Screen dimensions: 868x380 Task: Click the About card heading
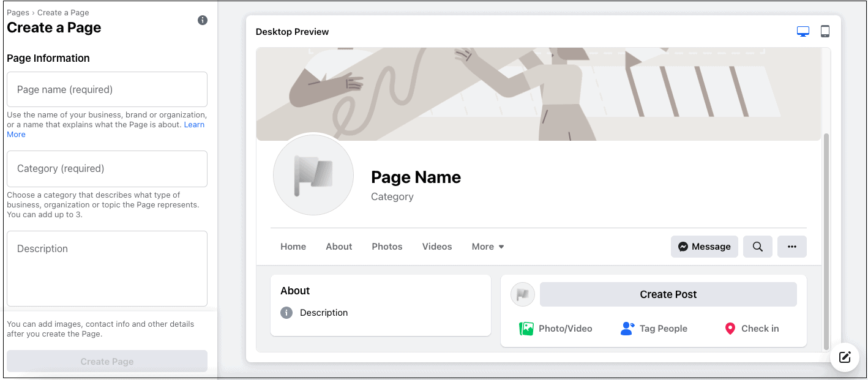(x=295, y=291)
